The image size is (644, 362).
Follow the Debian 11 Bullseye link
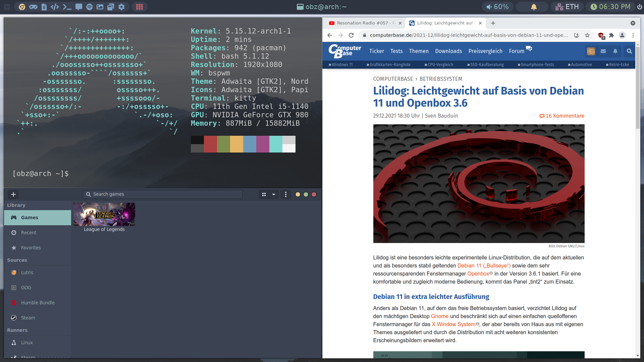(x=484, y=266)
